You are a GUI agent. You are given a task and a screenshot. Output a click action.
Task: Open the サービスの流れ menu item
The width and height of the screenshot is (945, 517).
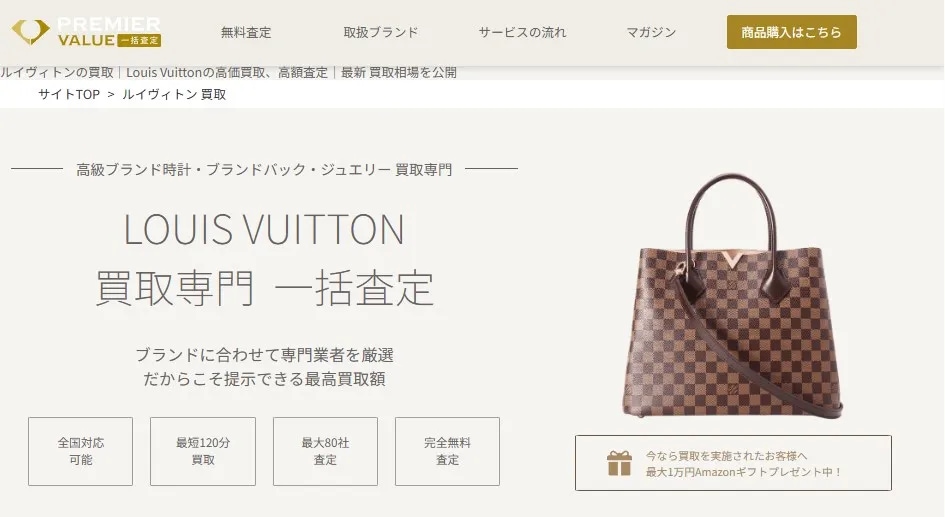pyautogui.click(x=523, y=33)
